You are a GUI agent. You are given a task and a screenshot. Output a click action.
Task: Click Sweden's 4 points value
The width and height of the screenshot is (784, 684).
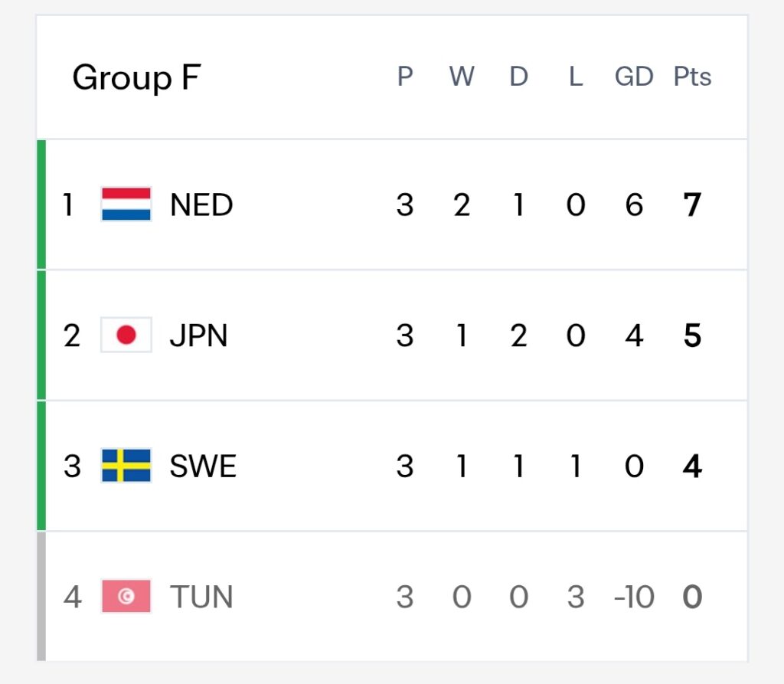(x=692, y=466)
